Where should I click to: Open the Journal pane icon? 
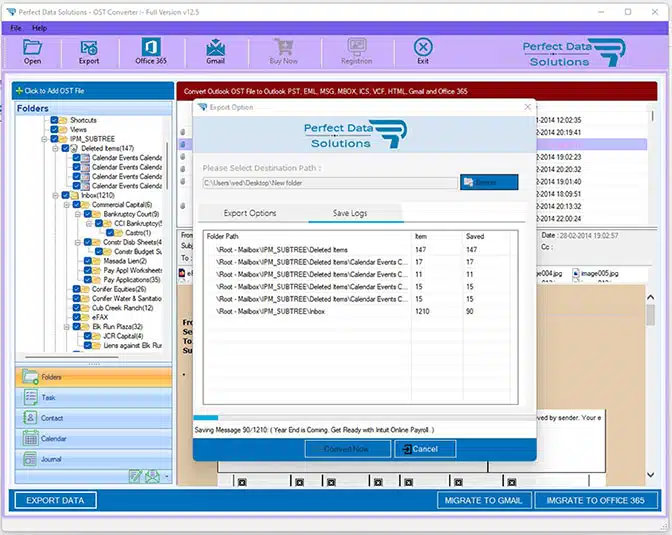[x=30, y=459]
